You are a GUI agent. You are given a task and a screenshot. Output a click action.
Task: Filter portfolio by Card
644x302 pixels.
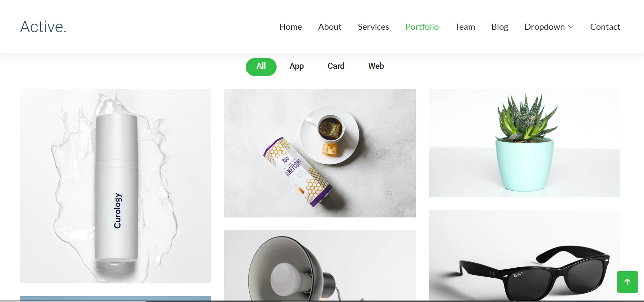coord(336,67)
